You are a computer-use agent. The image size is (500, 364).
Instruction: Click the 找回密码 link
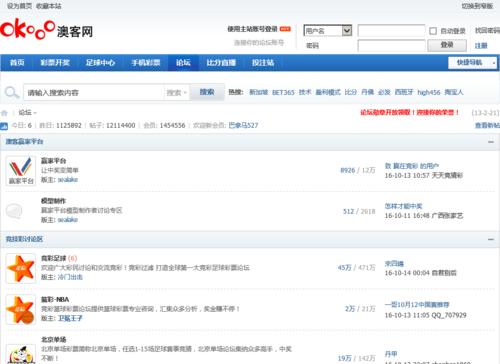487,31
